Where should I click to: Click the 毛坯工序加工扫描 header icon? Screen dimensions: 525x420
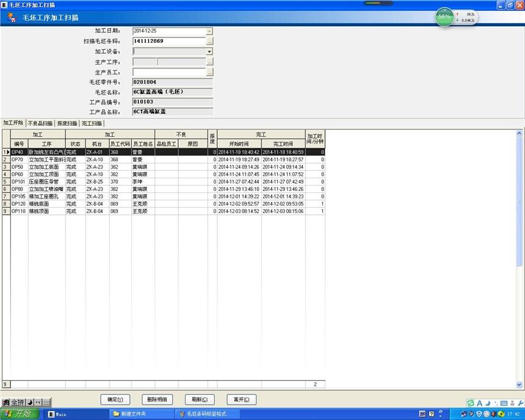pyautogui.click(x=12, y=17)
